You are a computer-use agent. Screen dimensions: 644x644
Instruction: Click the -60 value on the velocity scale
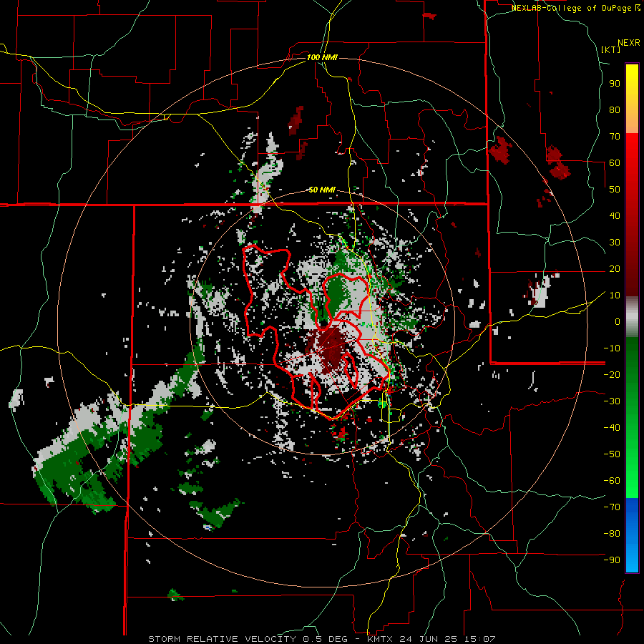click(x=612, y=481)
